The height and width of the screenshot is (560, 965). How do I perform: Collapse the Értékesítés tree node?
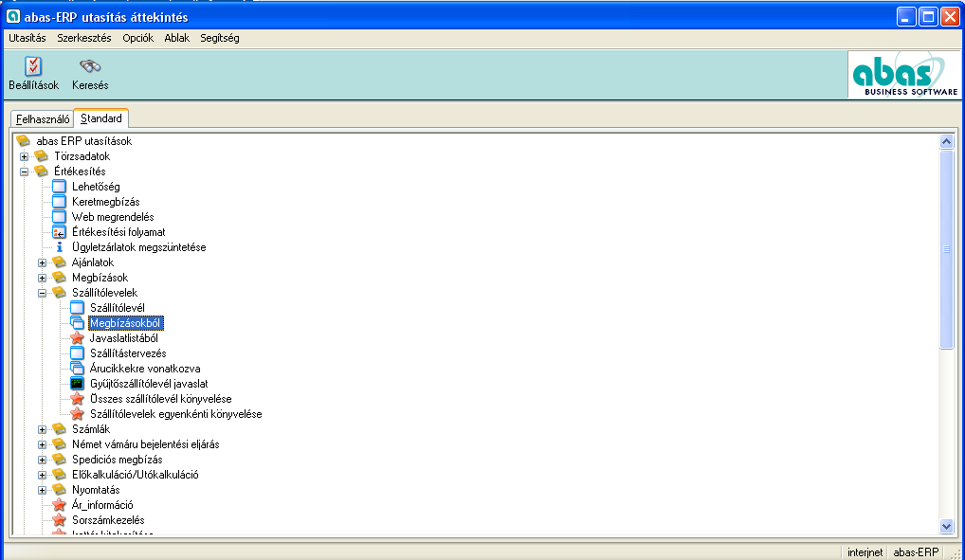(24, 172)
